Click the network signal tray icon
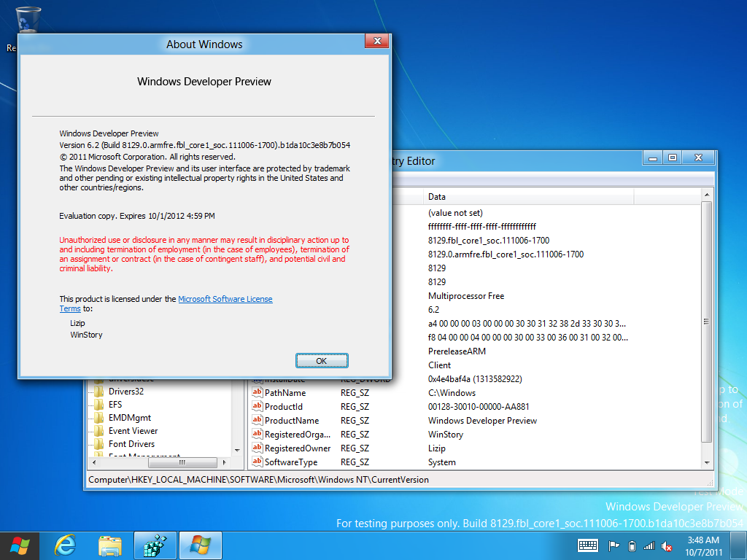The height and width of the screenshot is (560, 747). click(649, 546)
